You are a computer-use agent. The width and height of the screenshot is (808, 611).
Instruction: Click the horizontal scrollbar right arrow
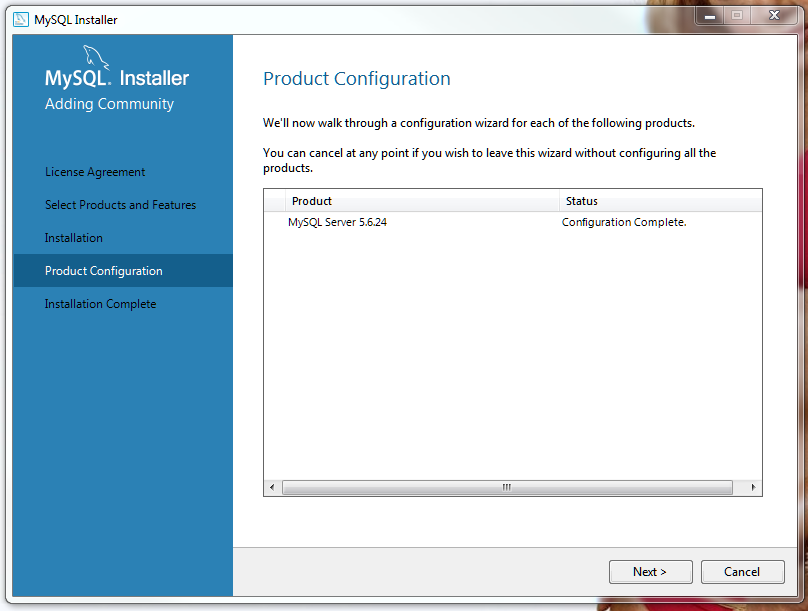tap(753, 487)
